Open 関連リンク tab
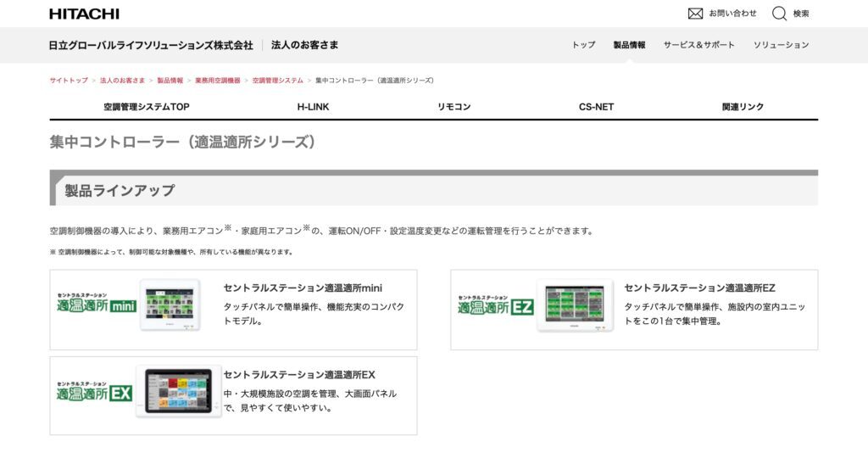The width and height of the screenshot is (868, 453). point(743,107)
